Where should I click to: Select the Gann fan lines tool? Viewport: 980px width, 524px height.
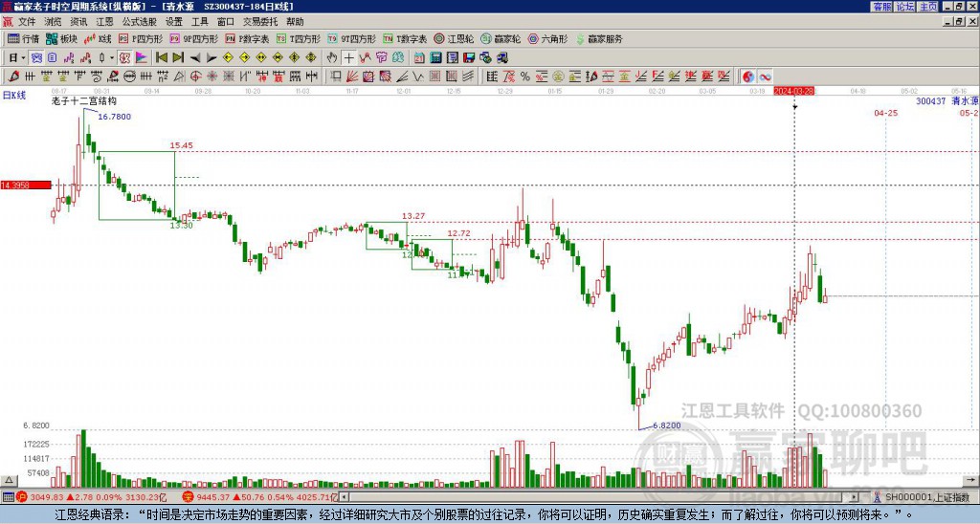pos(352,76)
